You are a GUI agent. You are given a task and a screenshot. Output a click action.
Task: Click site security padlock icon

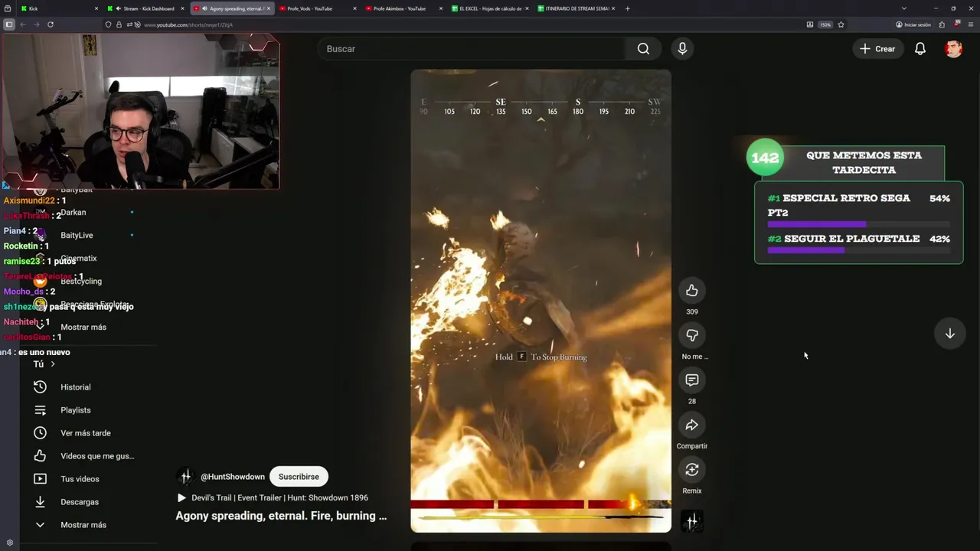[119, 24]
